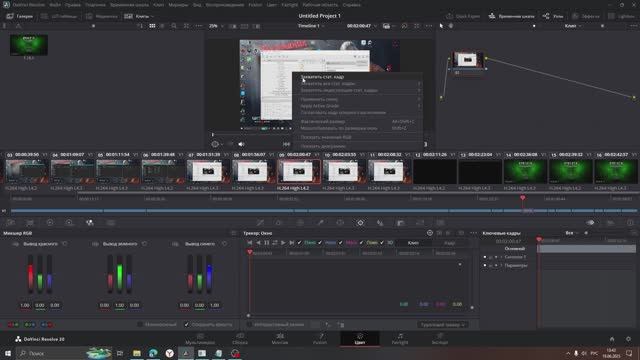Select clip 07 thumbnail in clip strip
This screenshot has height=360, width=640.
pos(208,171)
